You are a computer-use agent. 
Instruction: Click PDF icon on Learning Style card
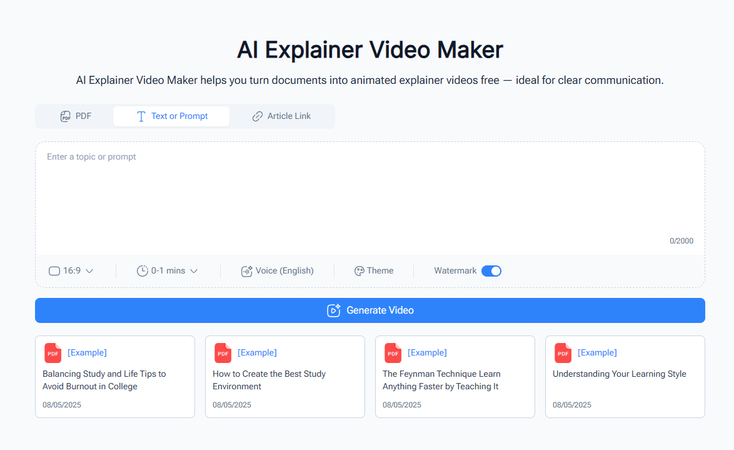563,353
